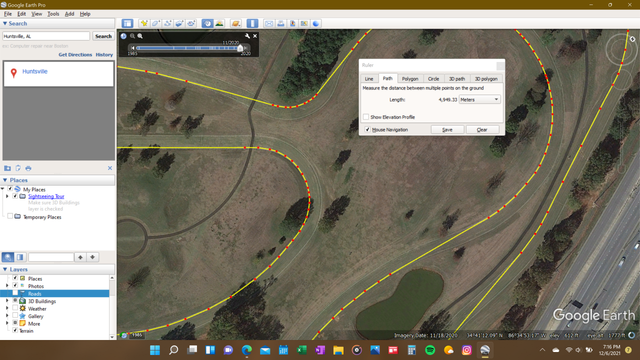Save image of current view

click(x=293, y=23)
